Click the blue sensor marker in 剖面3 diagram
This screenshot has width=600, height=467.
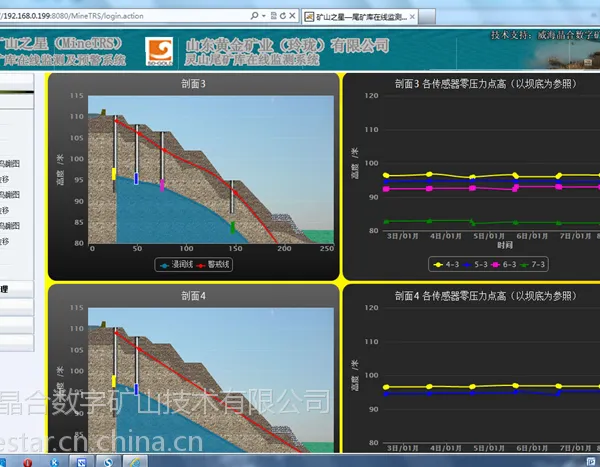coord(136,178)
